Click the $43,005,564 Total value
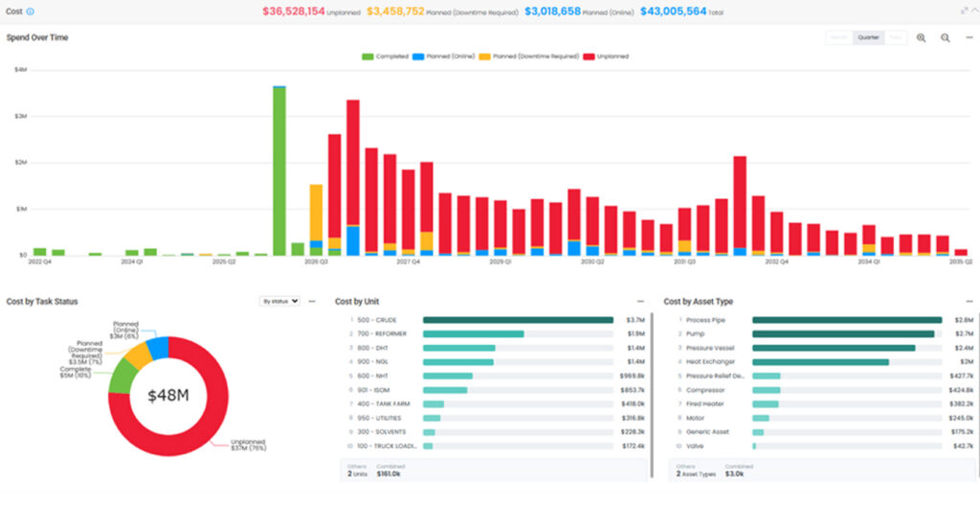 point(673,11)
